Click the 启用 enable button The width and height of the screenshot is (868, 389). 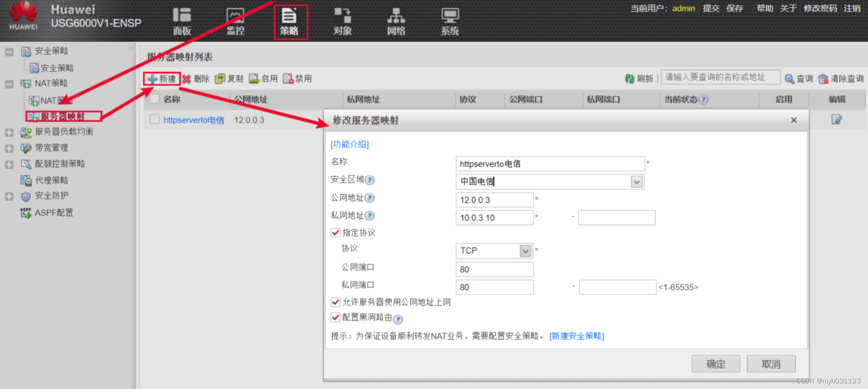(x=263, y=79)
